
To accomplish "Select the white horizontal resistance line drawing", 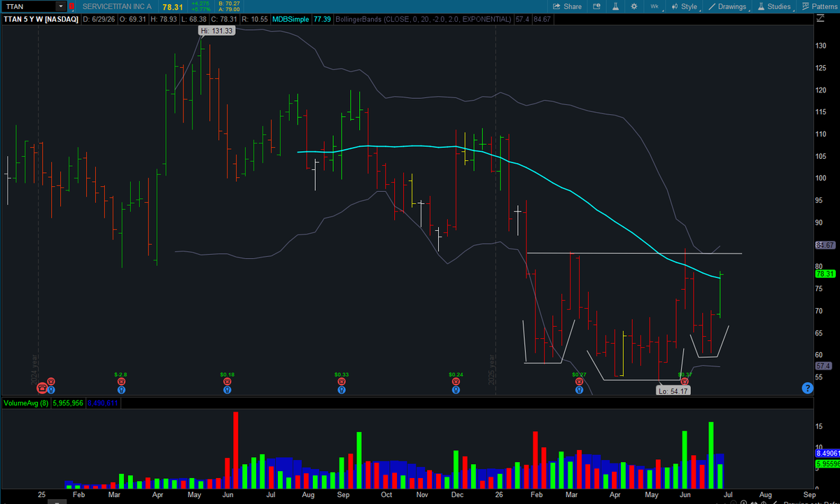I will click(633, 253).
